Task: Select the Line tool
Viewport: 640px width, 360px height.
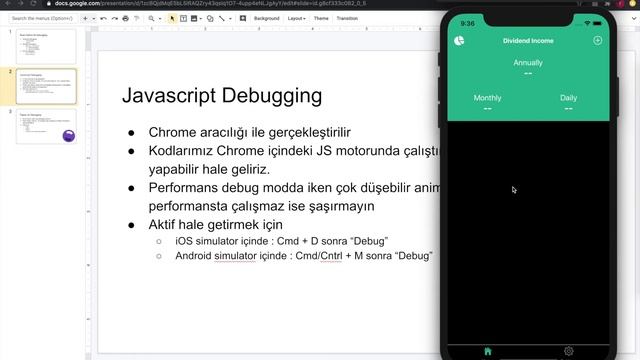Action: [222, 18]
